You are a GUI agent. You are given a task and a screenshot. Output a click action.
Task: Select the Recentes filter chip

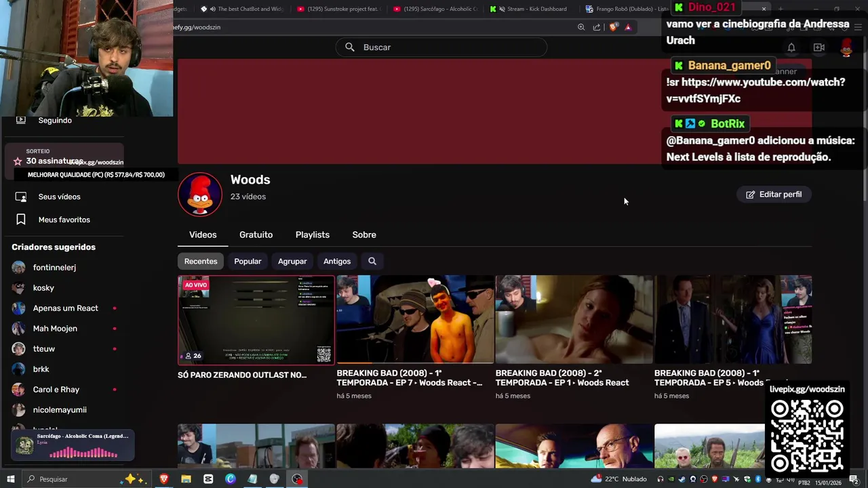tap(201, 261)
